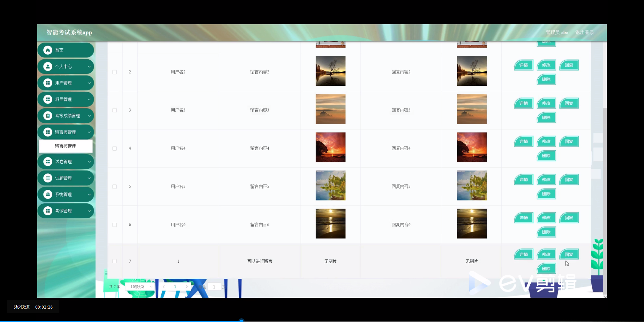Click the 考试管理 exam management icon
Viewport: 644px width, 322px height.
click(48, 211)
